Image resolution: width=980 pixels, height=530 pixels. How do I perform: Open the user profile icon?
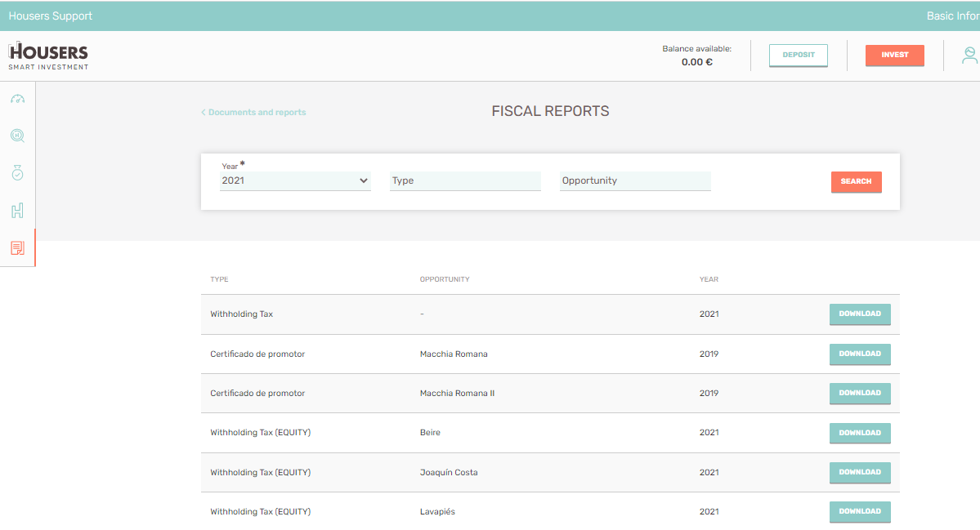pos(969,56)
